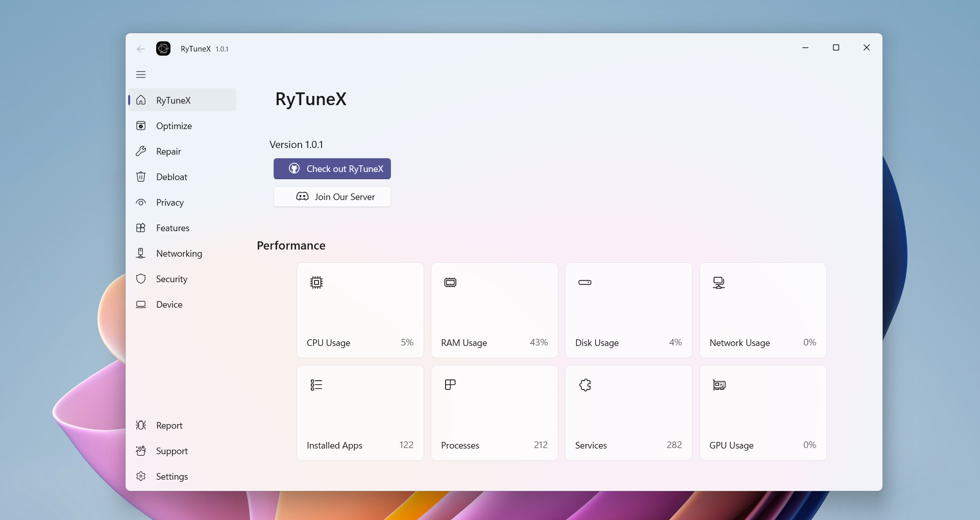Open the Report bug icon
This screenshot has width=980, height=520.
141,426
